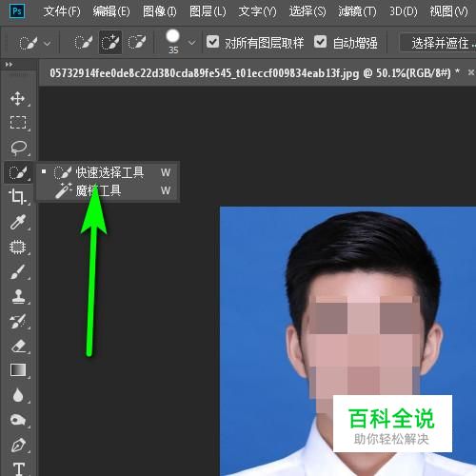Select the Dodge tool

pyautogui.click(x=18, y=420)
